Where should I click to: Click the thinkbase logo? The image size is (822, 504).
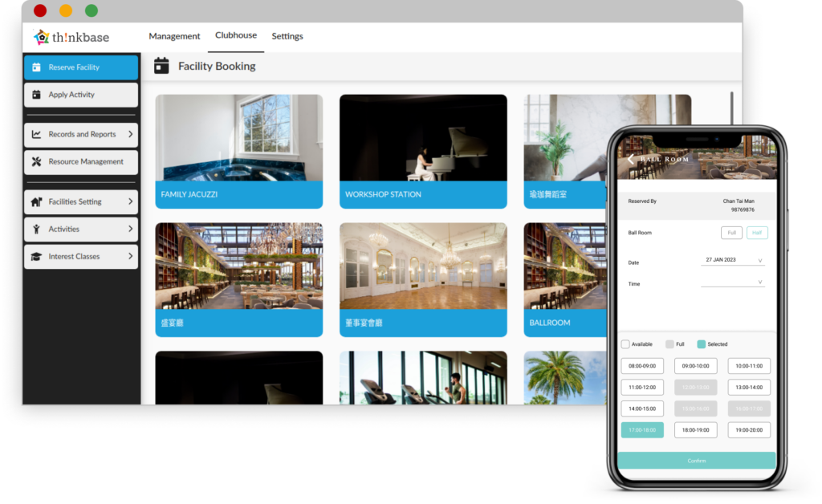(x=71, y=37)
